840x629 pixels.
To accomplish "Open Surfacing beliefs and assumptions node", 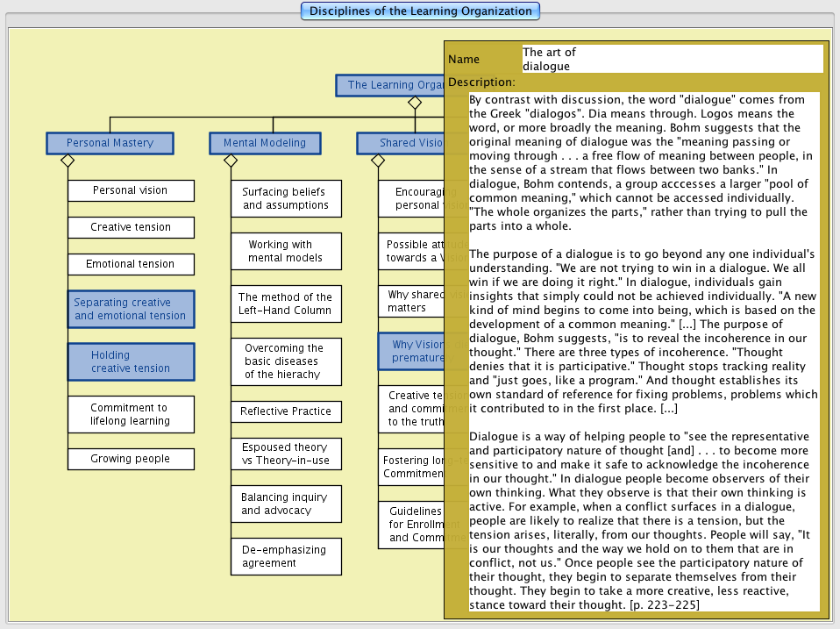I will 286,198.
